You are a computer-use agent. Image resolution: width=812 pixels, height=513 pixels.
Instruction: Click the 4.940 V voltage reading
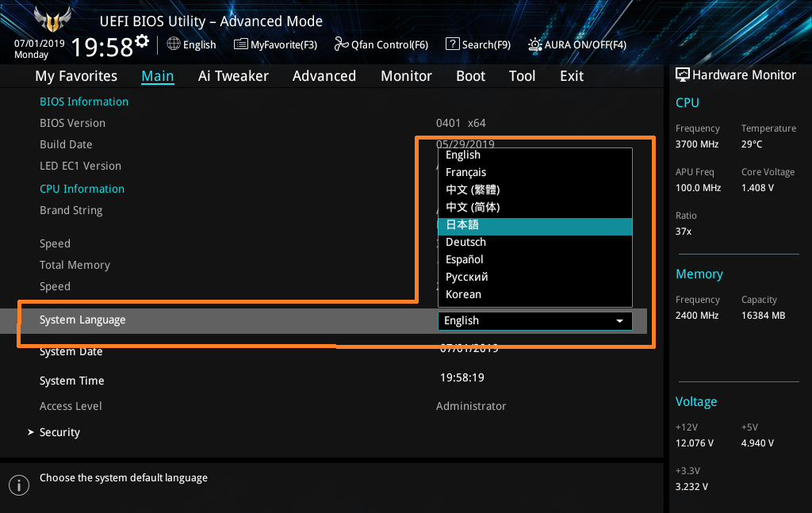click(x=757, y=443)
